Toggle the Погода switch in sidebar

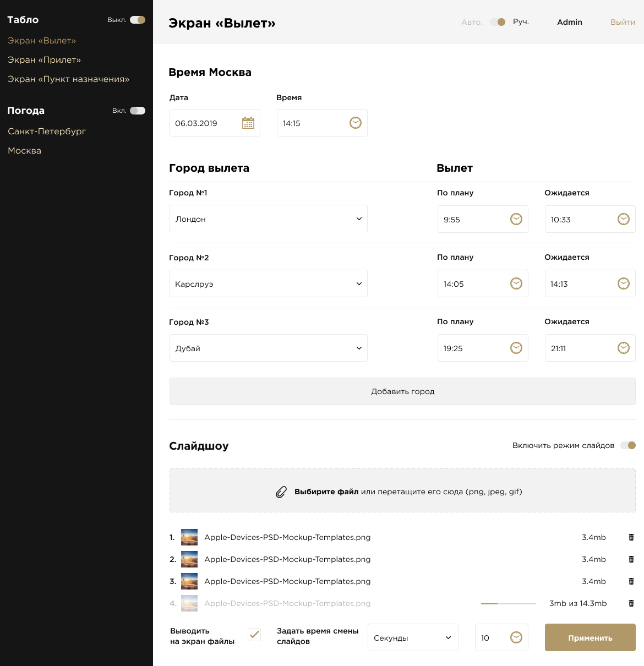[138, 111]
